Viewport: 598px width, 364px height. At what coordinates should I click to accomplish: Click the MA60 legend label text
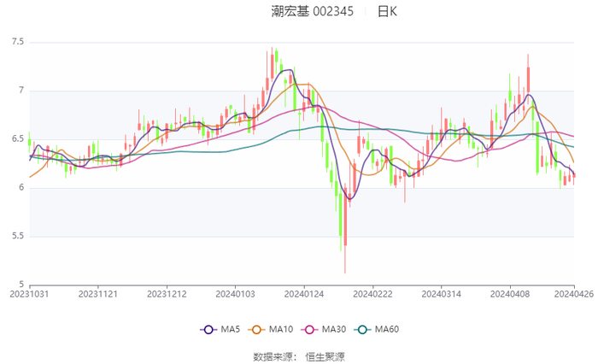[x=386, y=329]
